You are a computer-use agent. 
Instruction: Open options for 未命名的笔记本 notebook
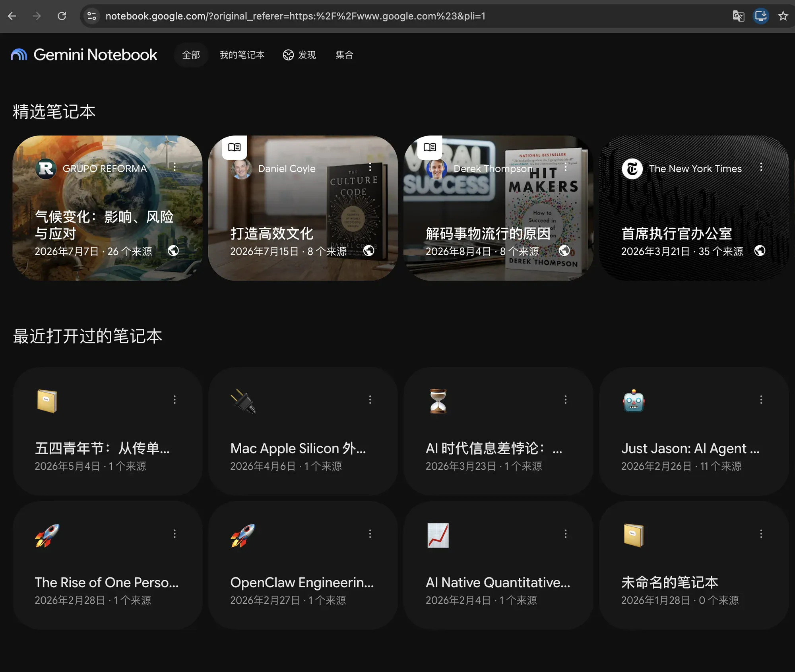(761, 534)
